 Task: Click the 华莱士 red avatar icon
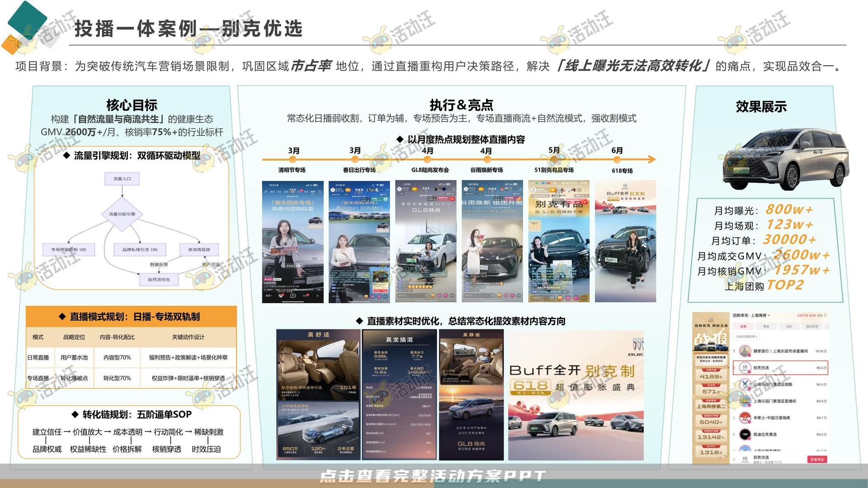click(745, 418)
